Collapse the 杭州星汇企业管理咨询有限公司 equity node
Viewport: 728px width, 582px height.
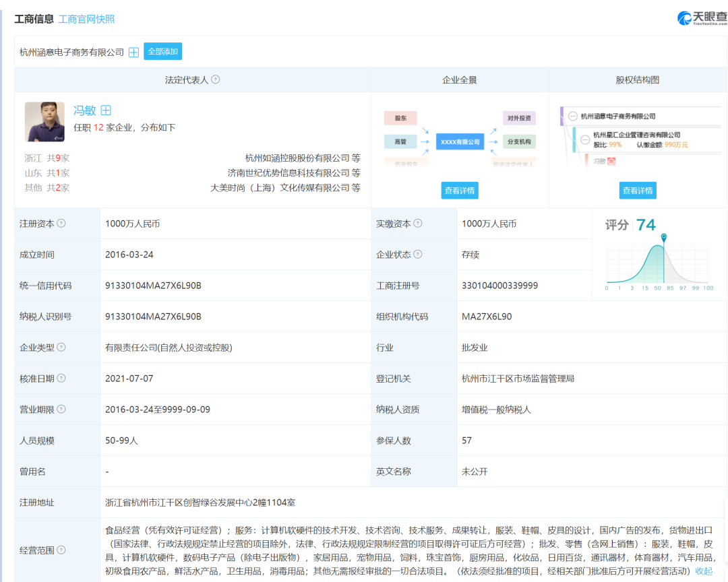(x=585, y=139)
